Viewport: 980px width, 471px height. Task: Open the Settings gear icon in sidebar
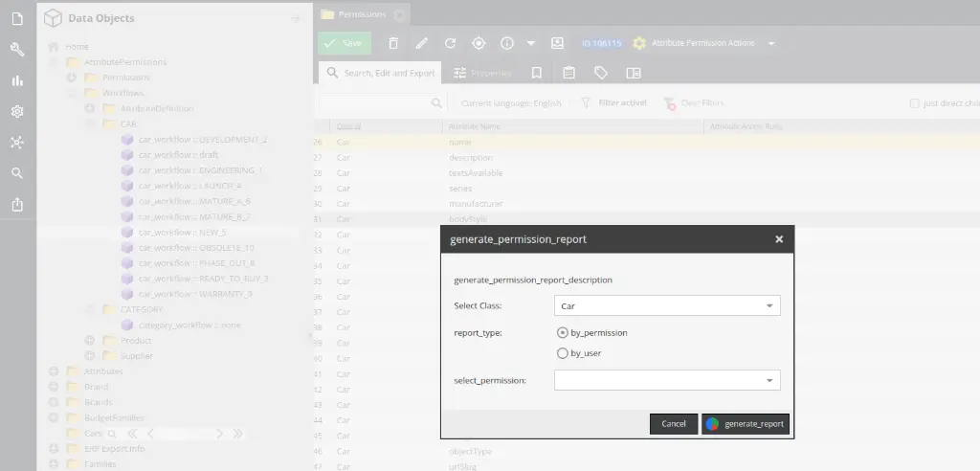(x=17, y=111)
